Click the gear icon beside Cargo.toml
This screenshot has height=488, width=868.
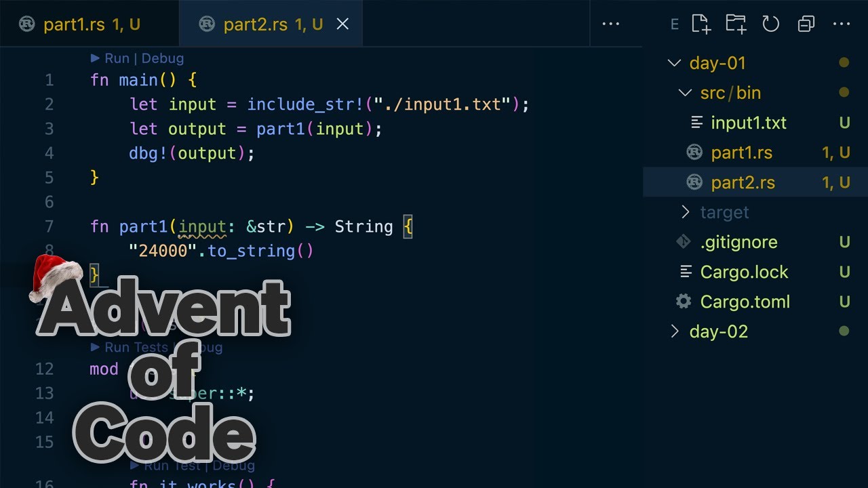pos(684,302)
